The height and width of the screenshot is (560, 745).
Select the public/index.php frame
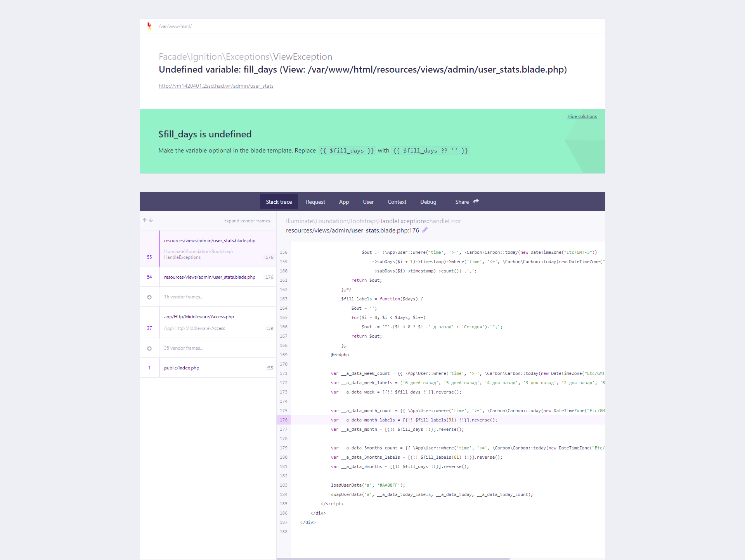pos(210,368)
